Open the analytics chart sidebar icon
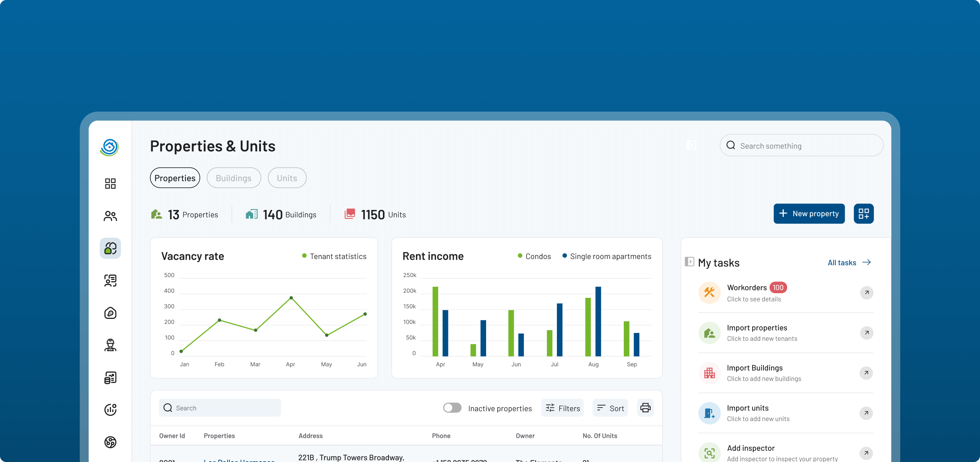980x462 pixels. (x=110, y=409)
